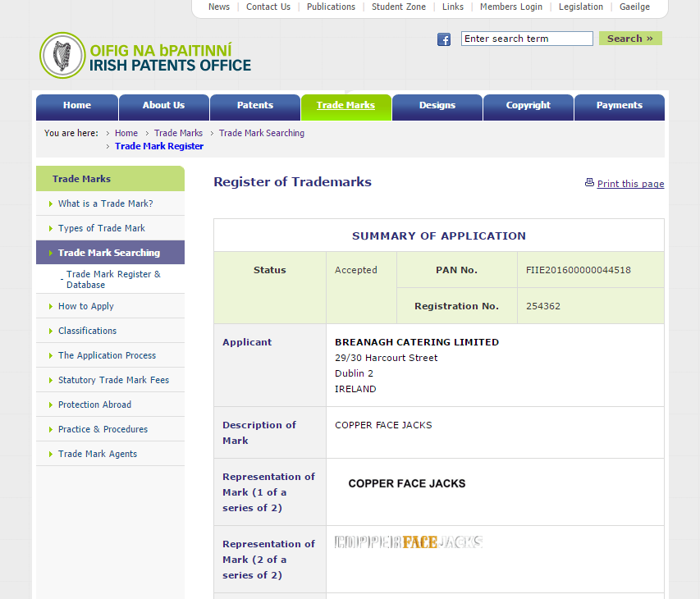
Task: Click the Description of Mark value text
Action: [383, 425]
